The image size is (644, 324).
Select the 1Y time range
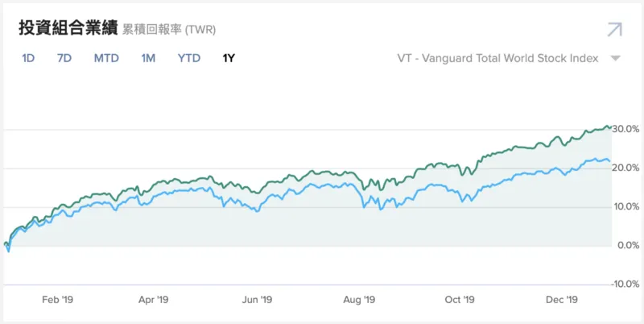point(229,58)
